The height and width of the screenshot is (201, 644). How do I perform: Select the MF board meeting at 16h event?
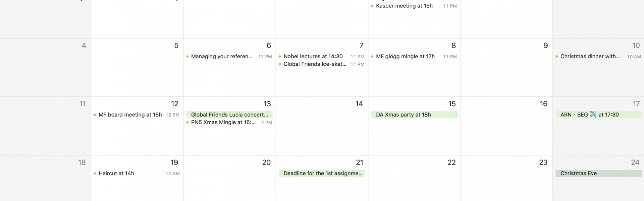point(137,115)
